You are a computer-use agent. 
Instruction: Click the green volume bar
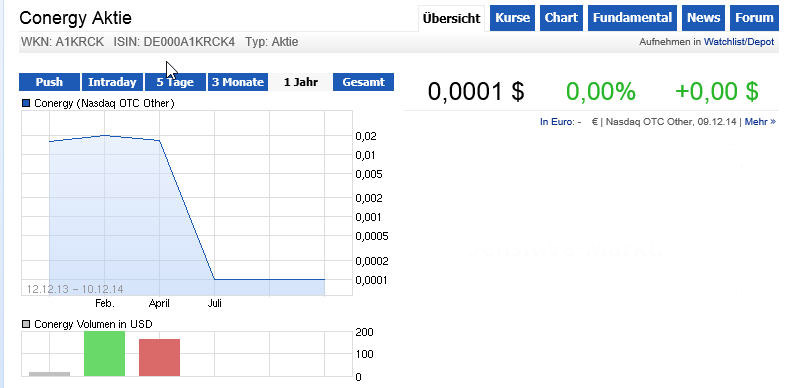[x=104, y=353]
